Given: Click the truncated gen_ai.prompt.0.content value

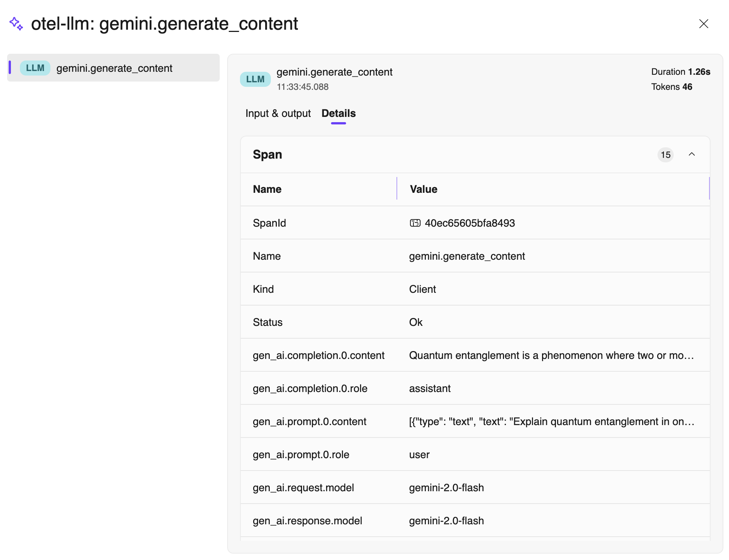Looking at the screenshot, I should pyautogui.click(x=551, y=422).
